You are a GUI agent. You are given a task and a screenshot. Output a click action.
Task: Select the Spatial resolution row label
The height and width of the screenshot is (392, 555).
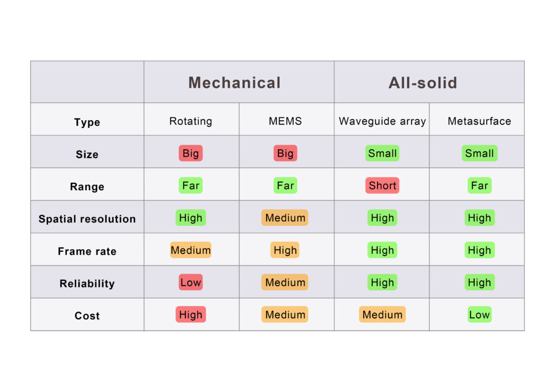[87, 219]
